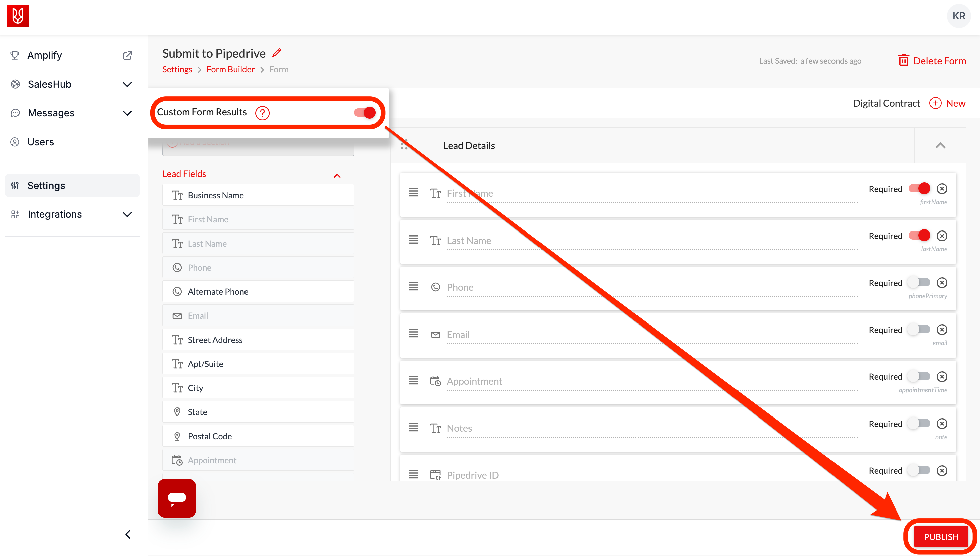Click the plus icon next to New
This screenshot has height=556, width=980.
[x=935, y=103]
